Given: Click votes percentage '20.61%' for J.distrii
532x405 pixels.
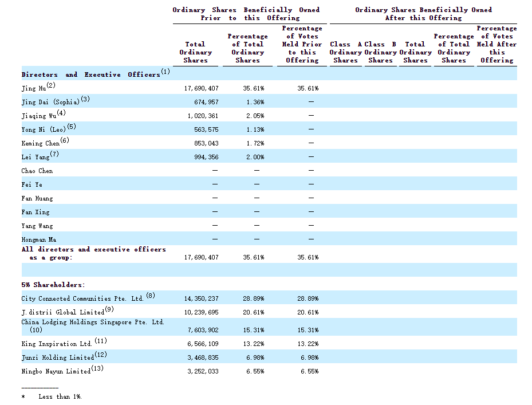Looking at the screenshot, I should pyautogui.click(x=308, y=312).
